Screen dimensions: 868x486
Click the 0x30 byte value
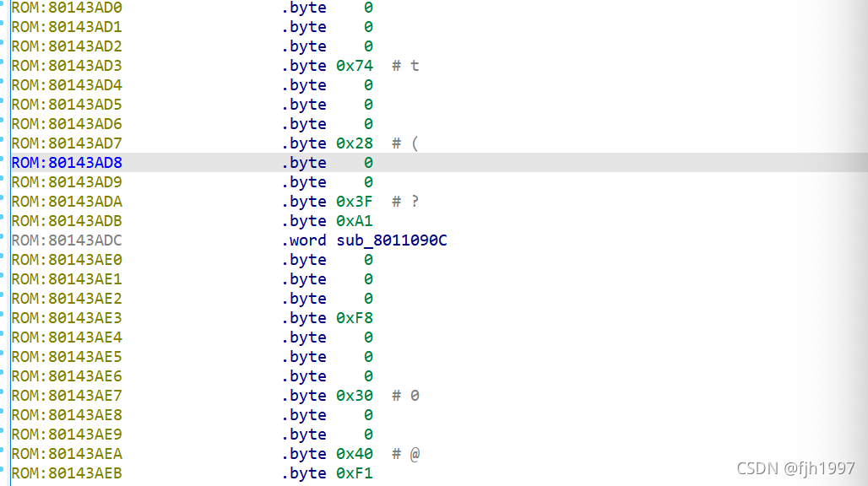(355, 396)
